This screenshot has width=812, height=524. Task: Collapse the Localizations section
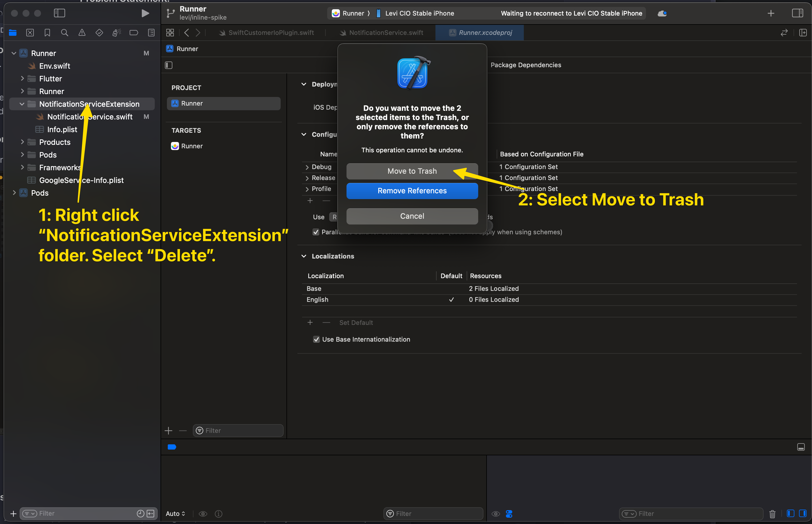[x=304, y=256]
